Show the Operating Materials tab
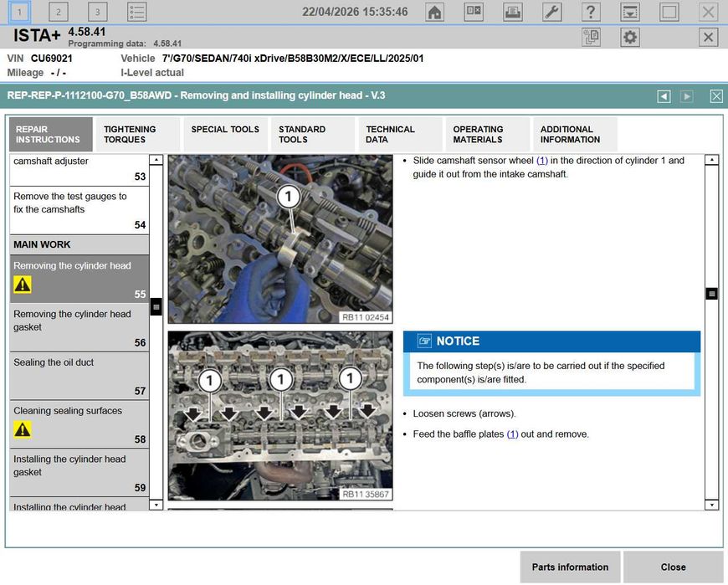The width and height of the screenshot is (728, 585). coord(487,134)
